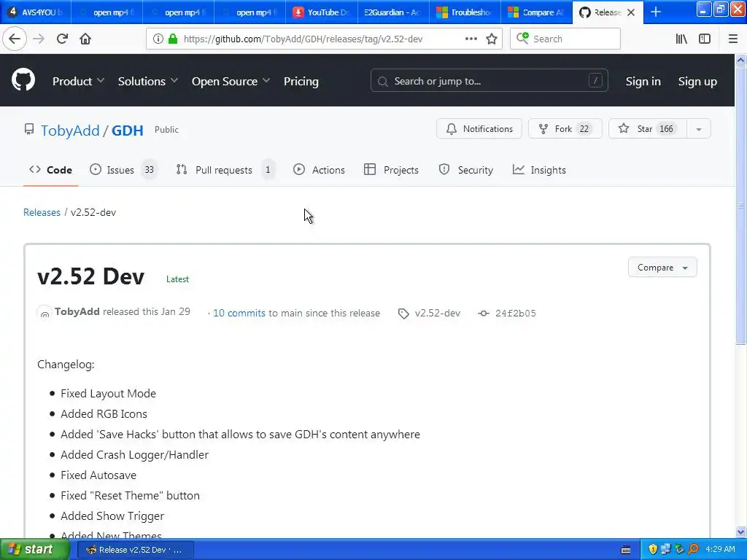747x560 pixels.
Task: Open the Pricing page
Action: [301, 82]
